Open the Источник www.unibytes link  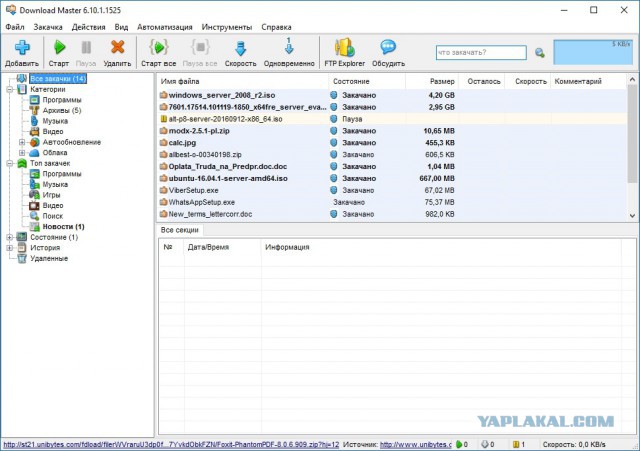pyautogui.click(x=416, y=444)
